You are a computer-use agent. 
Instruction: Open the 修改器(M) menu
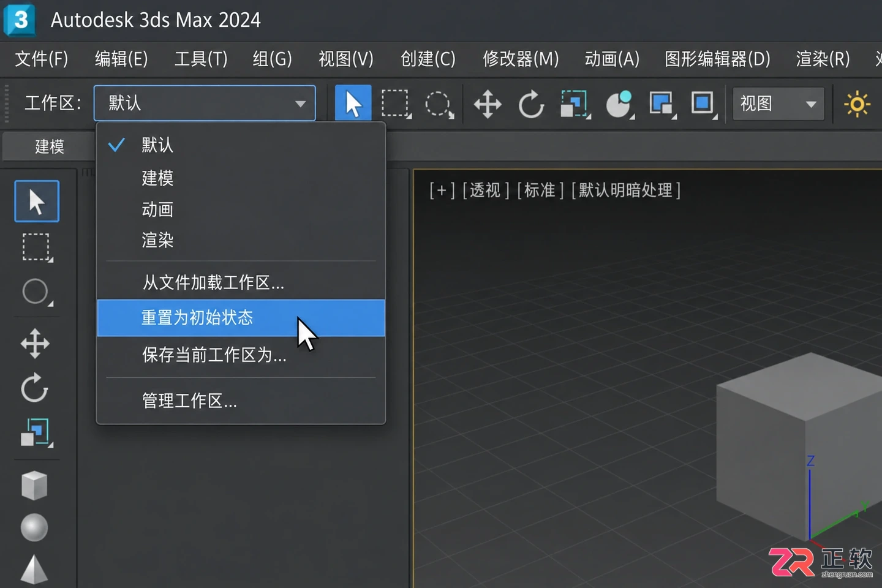coord(521,59)
